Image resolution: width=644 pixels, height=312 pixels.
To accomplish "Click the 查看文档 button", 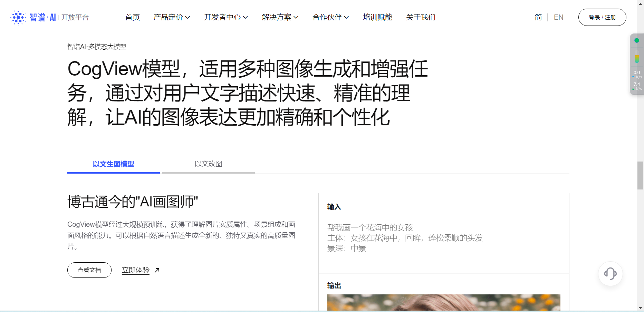I will [x=89, y=270].
